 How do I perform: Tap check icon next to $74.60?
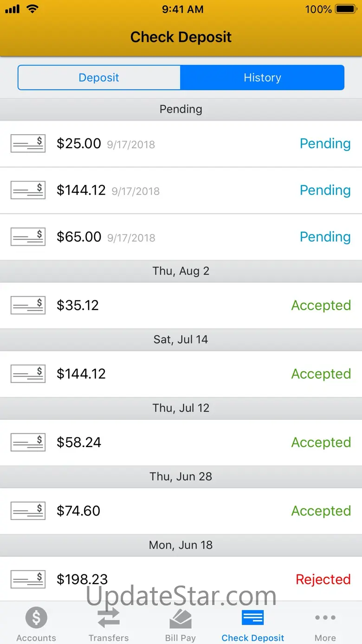click(x=28, y=511)
